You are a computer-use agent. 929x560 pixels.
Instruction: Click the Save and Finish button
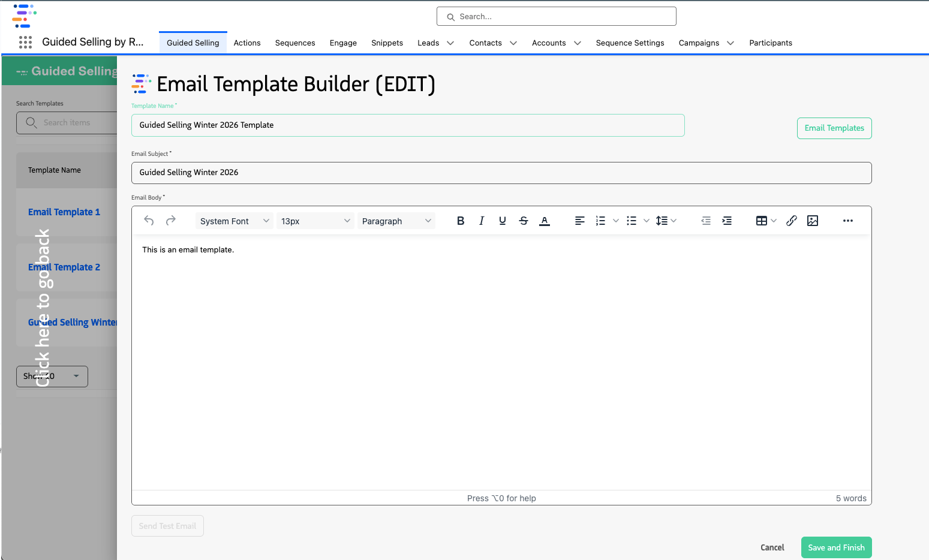[x=836, y=547]
